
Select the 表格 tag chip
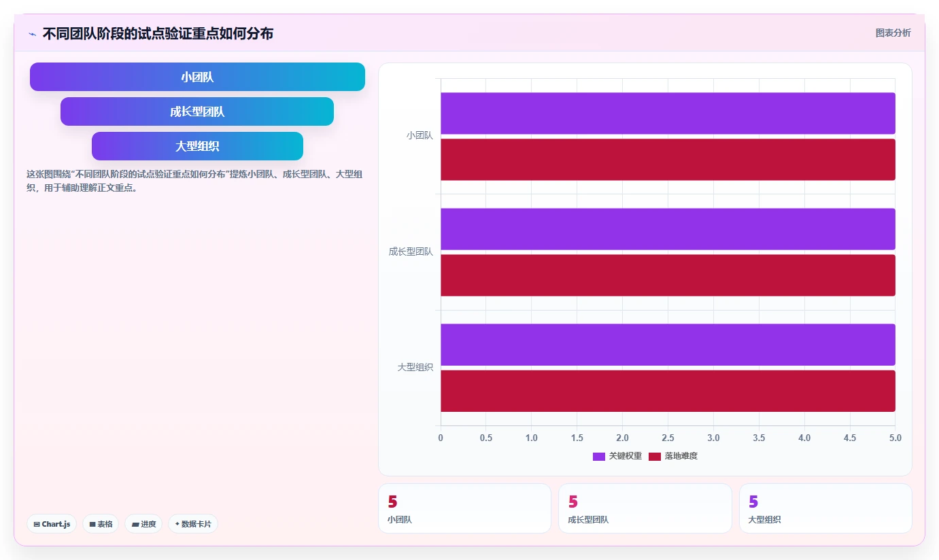(101, 524)
